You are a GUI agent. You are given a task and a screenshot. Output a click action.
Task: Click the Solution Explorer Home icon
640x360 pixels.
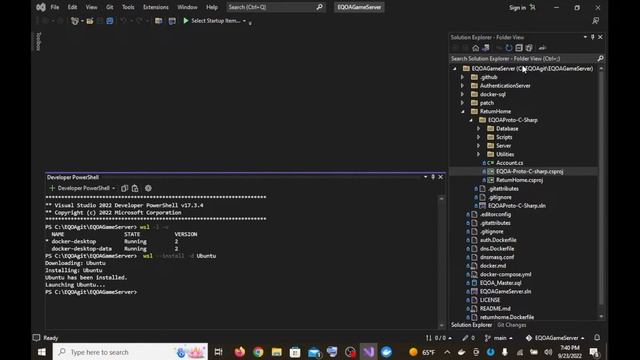click(x=476, y=48)
